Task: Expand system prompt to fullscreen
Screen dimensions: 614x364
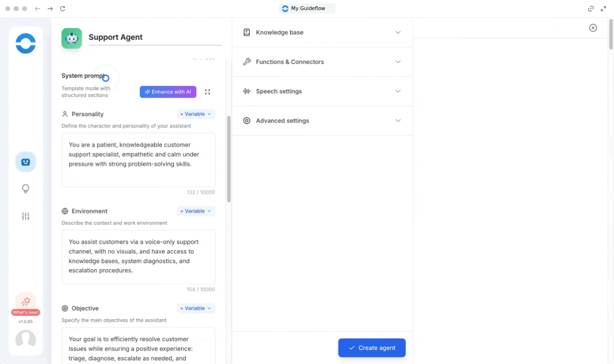Action: [x=207, y=92]
